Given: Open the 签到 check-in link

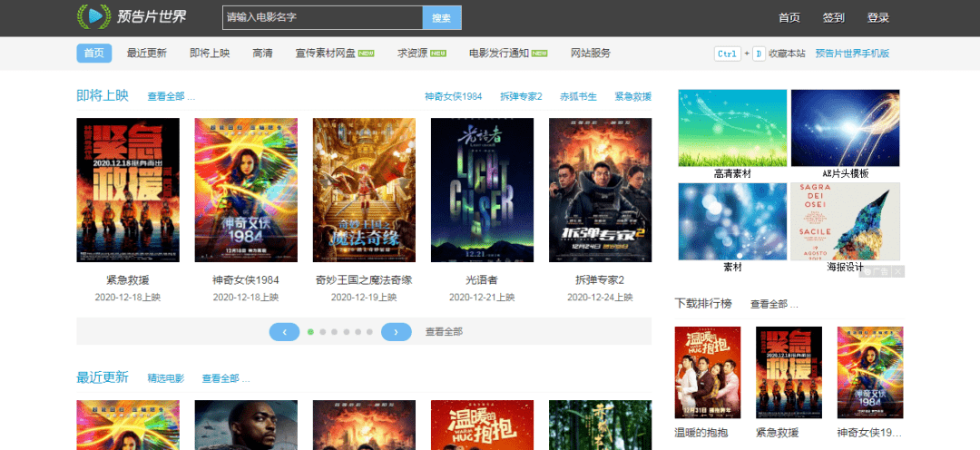Looking at the screenshot, I should [833, 18].
